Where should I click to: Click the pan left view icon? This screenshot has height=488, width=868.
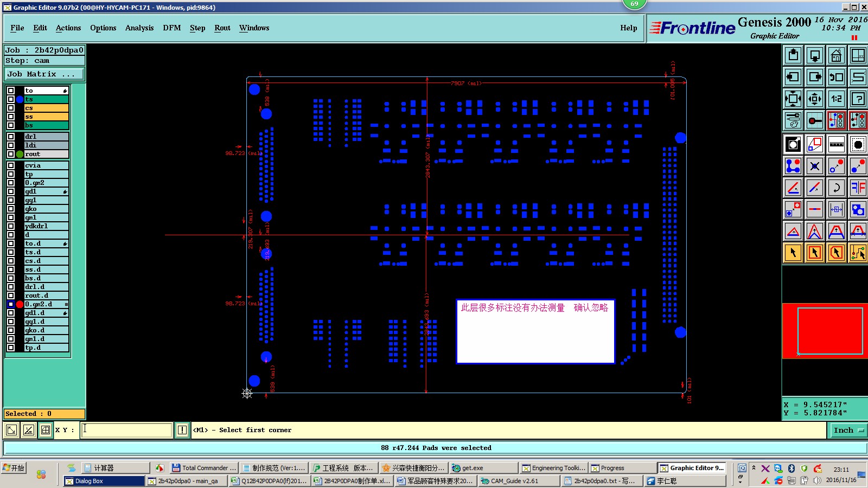793,77
